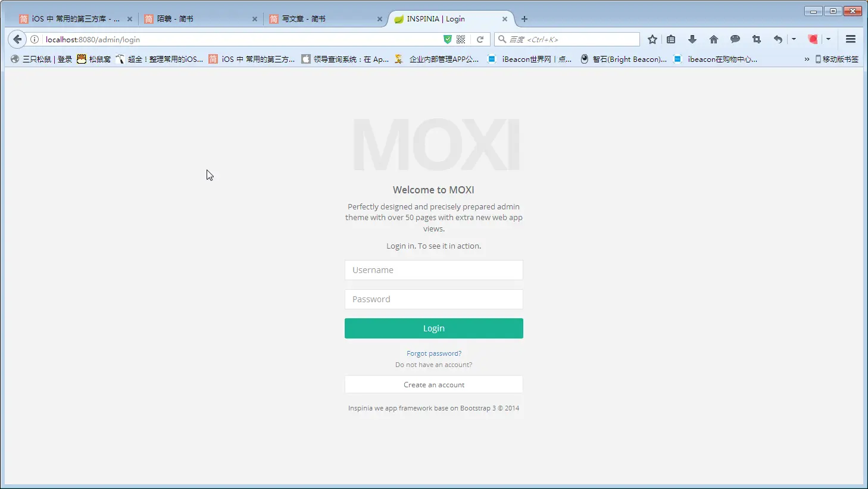Open the downloads arrow icon
The height and width of the screenshot is (489, 868).
(692, 39)
